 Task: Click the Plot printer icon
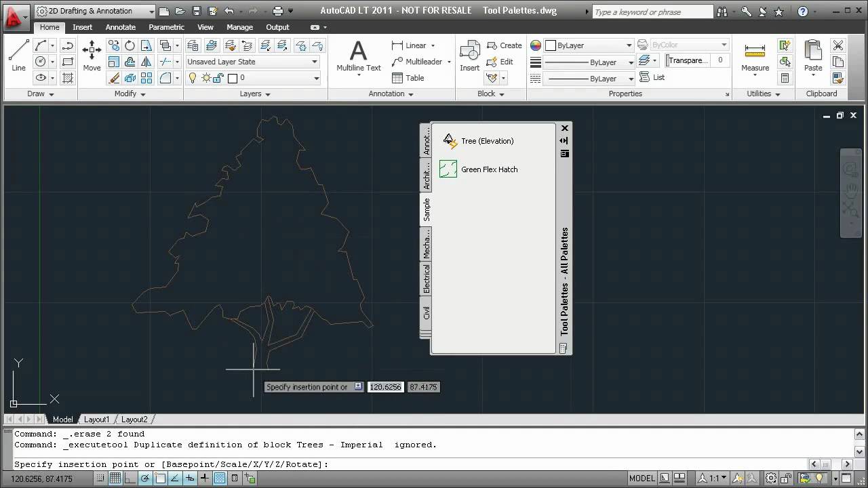click(x=277, y=11)
